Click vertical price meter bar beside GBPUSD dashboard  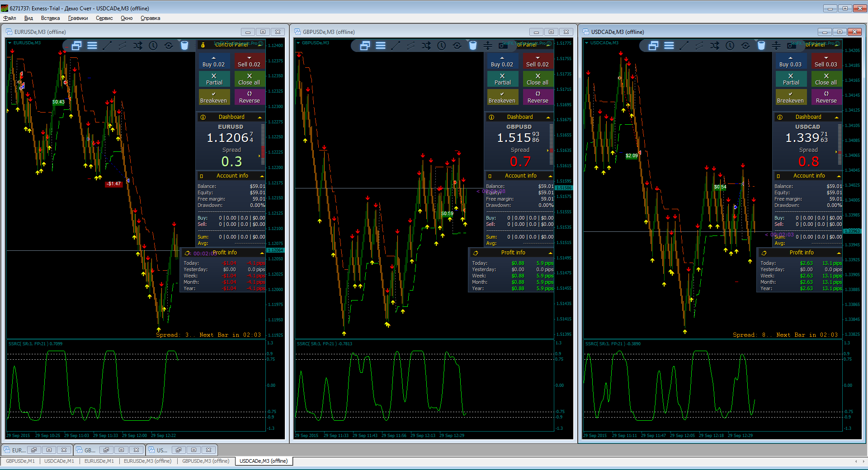click(x=552, y=145)
